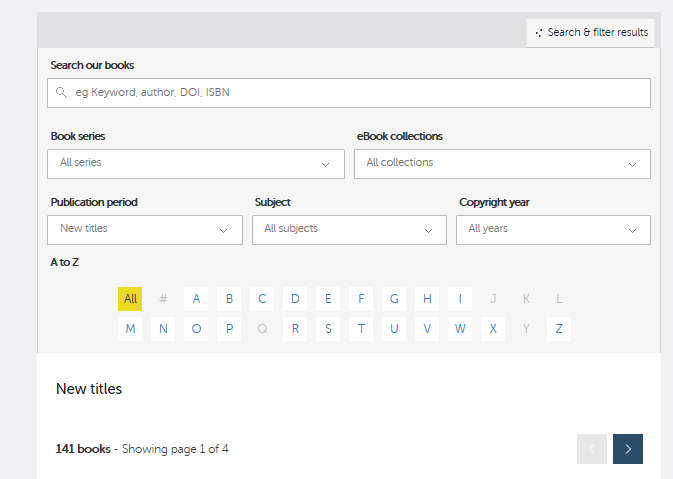The image size is (673, 479).
Task: Choose letter W in alphabet filter
Action: (x=460, y=329)
